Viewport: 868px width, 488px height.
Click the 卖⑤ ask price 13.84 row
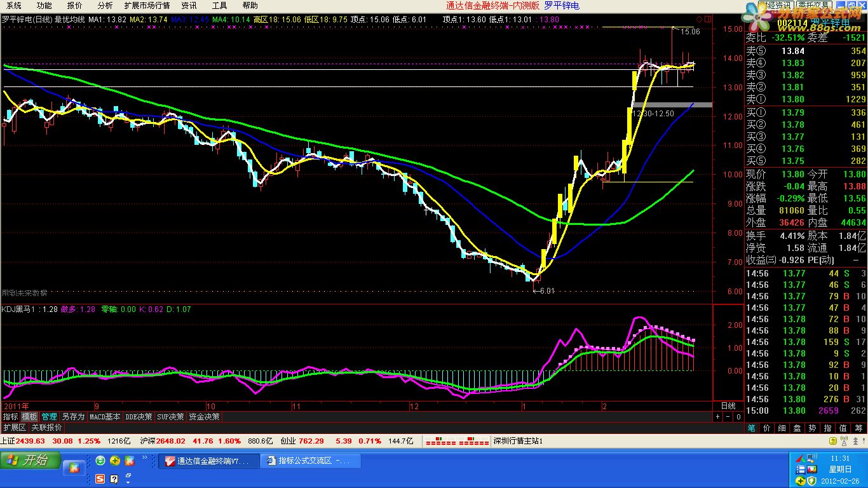click(x=806, y=51)
